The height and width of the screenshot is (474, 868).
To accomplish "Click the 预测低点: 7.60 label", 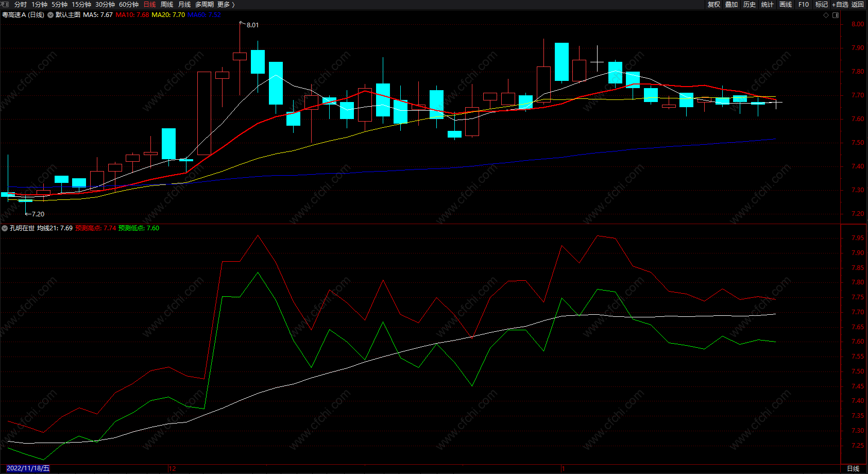I will (x=139, y=228).
